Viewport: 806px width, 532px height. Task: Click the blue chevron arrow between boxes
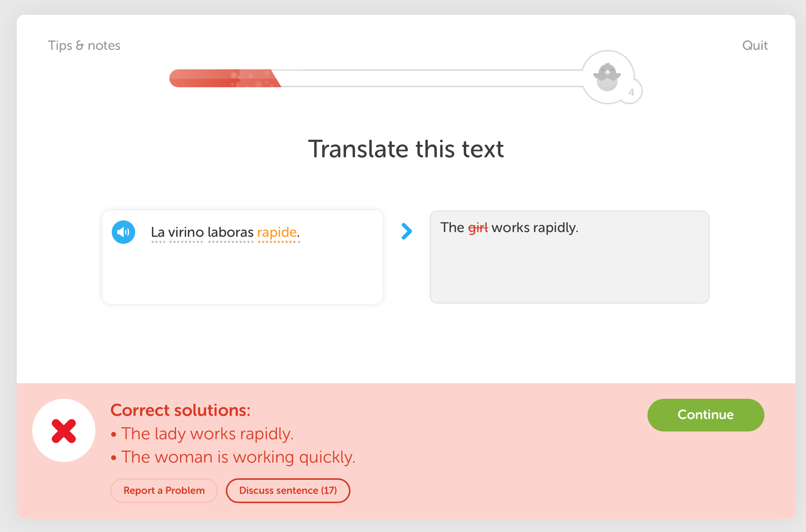click(x=406, y=231)
